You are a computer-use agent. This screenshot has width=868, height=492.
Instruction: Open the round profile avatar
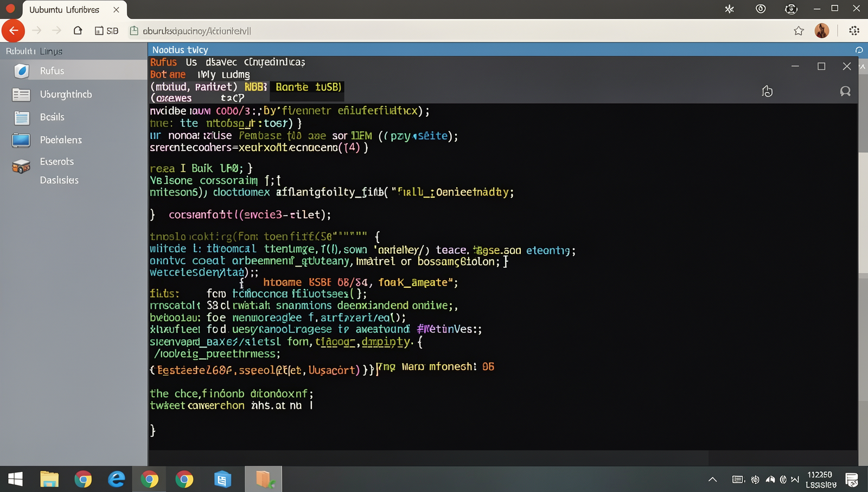(822, 31)
